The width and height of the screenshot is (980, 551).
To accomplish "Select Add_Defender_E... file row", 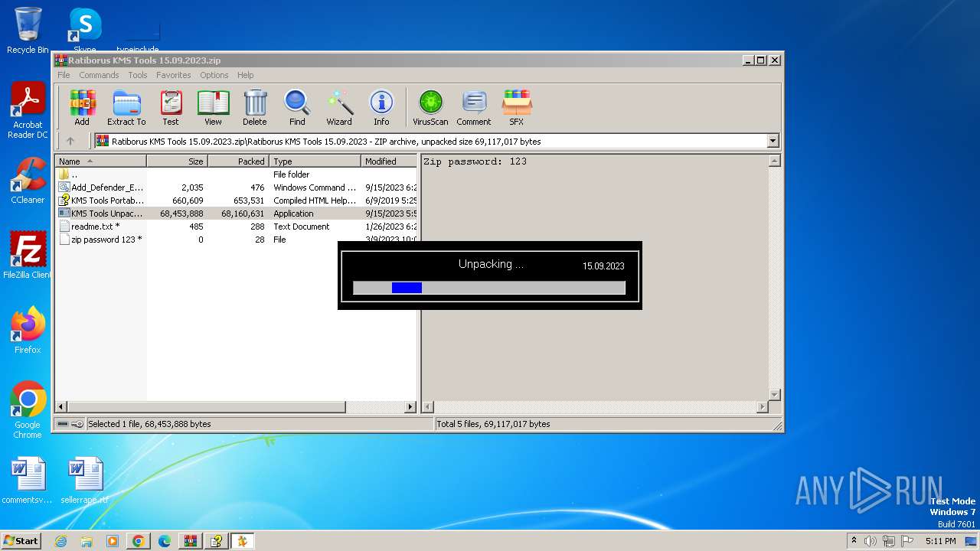I will (x=236, y=187).
